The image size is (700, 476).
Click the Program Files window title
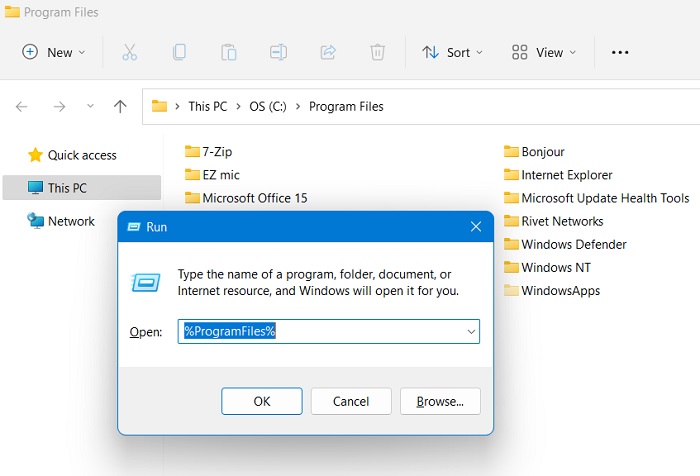(61, 12)
